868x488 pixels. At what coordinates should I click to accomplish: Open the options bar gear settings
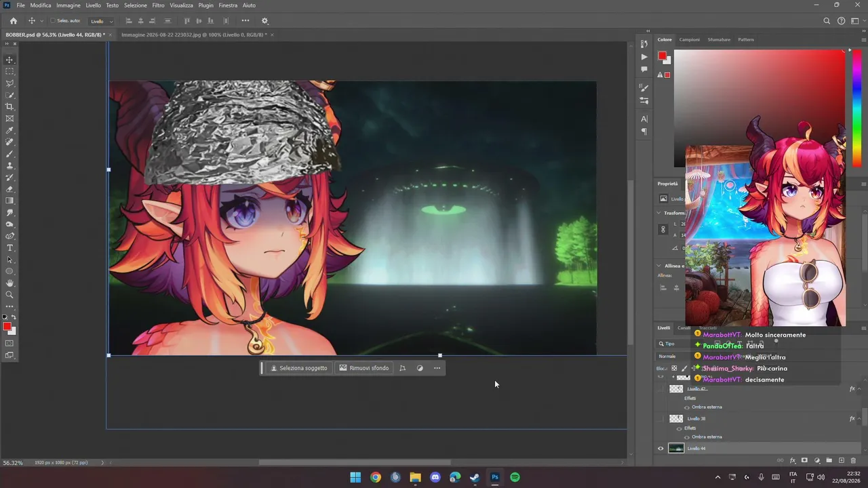264,21
